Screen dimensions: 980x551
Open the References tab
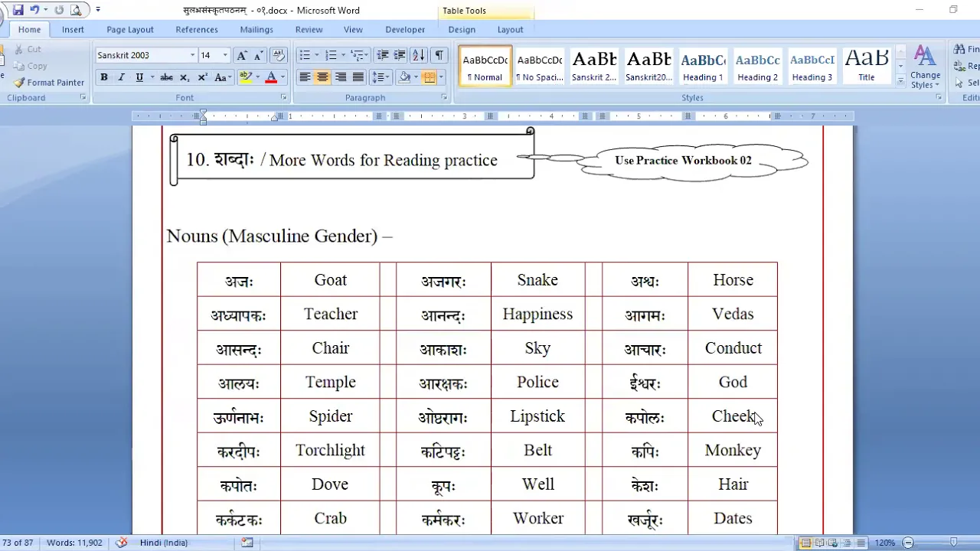coord(197,30)
